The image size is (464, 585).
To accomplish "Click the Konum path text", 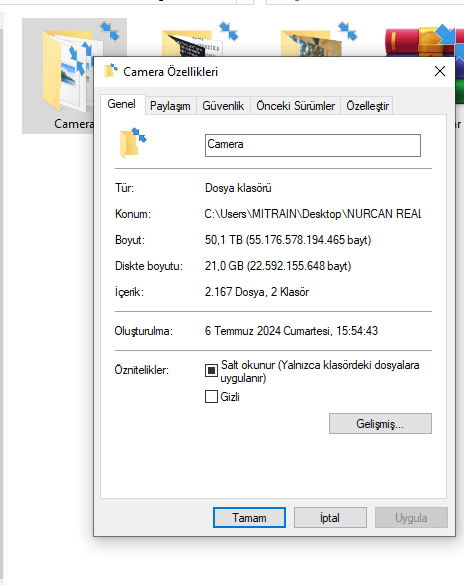I will [313, 214].
